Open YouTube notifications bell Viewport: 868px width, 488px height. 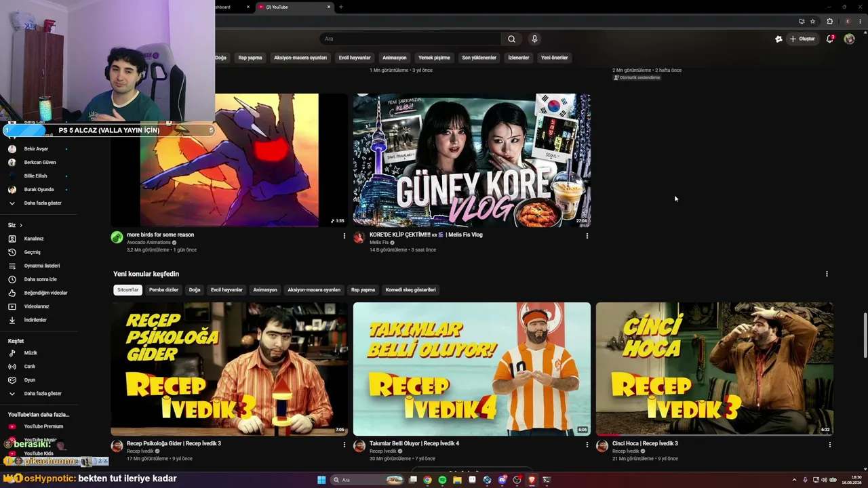click(x=829, y=39)
